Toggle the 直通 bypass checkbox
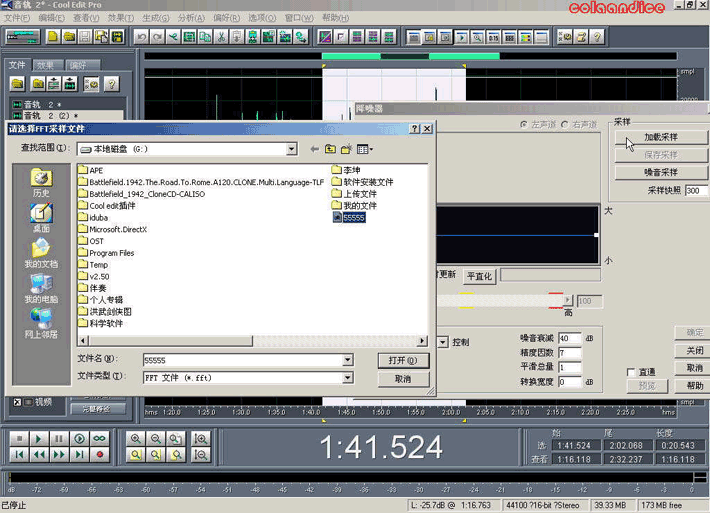The image size is (710, 513). tap(631, 373)
